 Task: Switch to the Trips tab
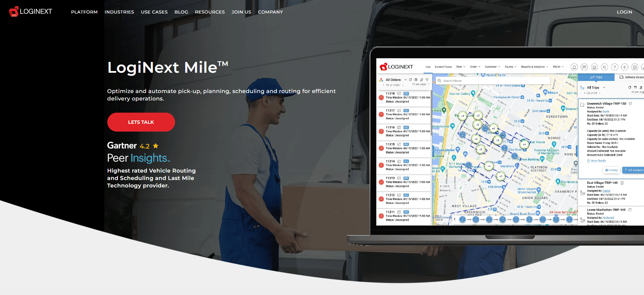coord(596,77)
